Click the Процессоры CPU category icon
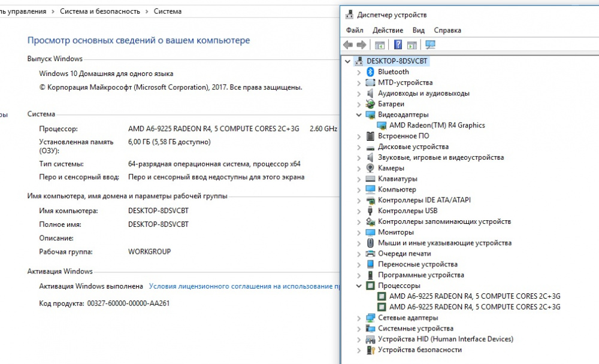599x364 pixels. [x=370, y=286]
